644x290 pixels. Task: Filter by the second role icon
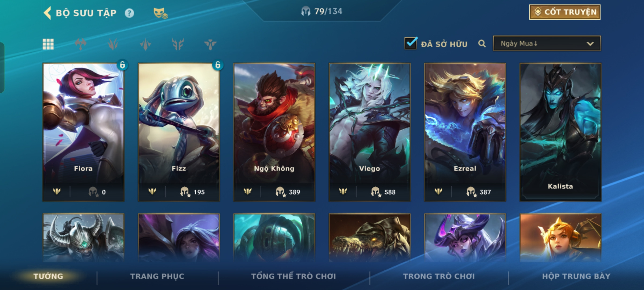(113, 44)
